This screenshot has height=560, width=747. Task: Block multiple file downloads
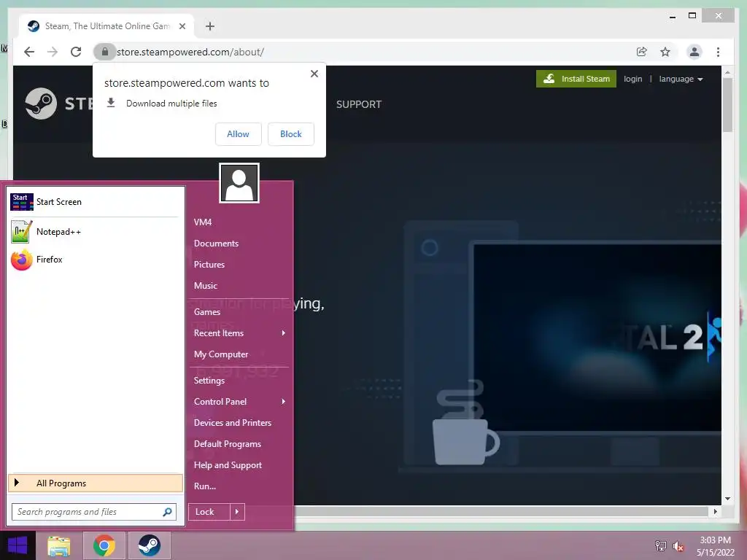click(x=290, y=134)
